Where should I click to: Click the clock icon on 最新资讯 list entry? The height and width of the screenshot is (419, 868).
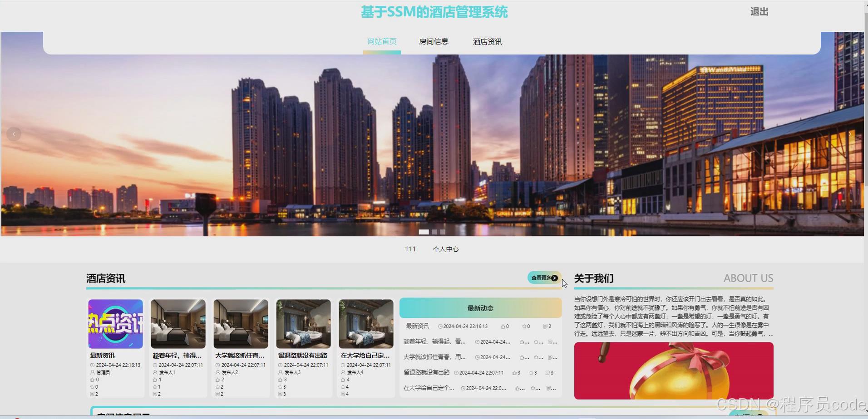440,326
